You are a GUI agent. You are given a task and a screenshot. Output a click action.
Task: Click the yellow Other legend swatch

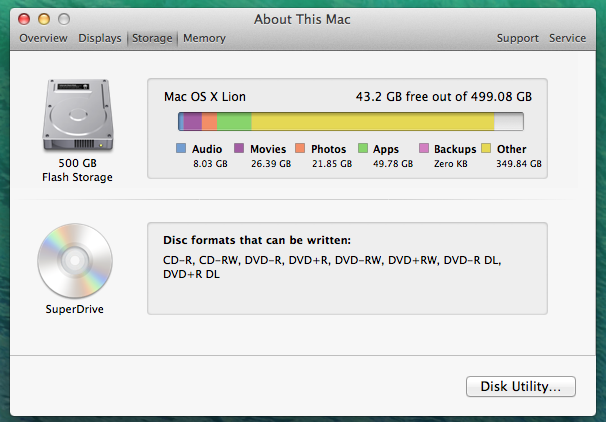[x=487, y=148]
